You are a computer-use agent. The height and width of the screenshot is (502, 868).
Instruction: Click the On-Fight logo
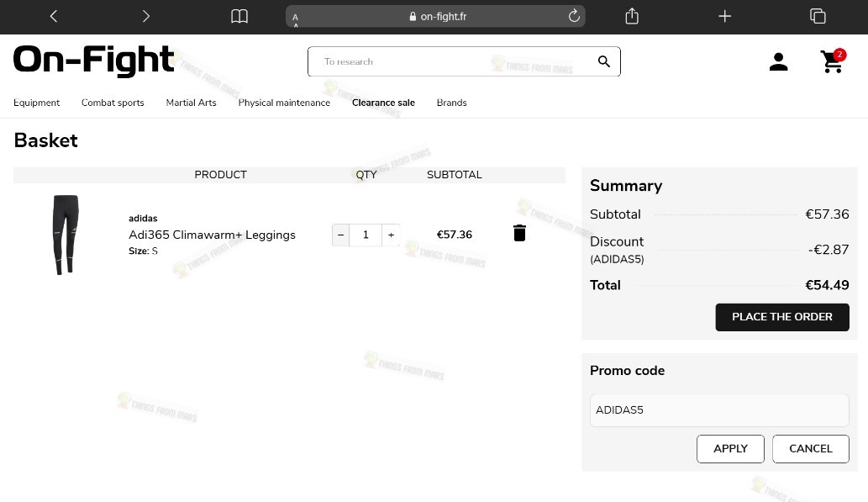[93, 60]
